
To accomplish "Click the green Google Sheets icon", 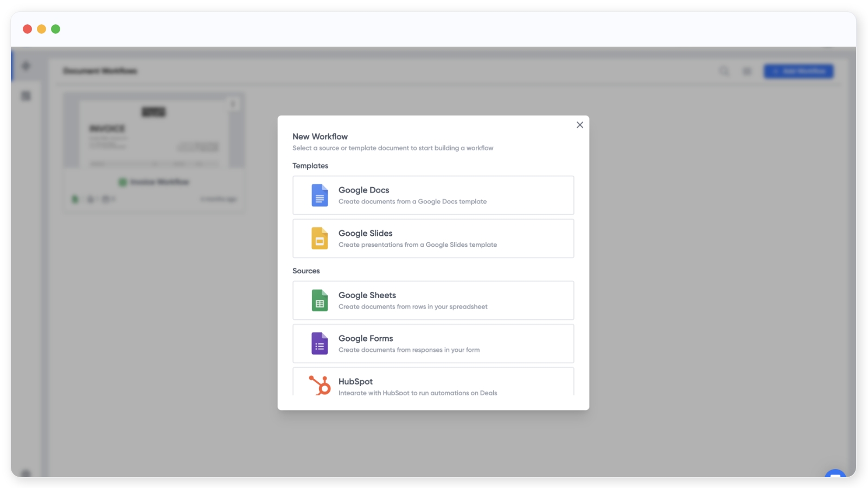I will coord(320,300).
